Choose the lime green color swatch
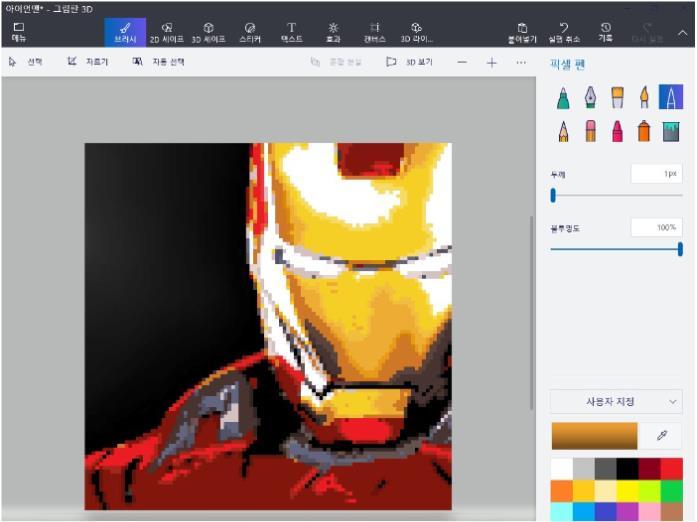Image resolution: width=697 pixels, height=522 pixels. (x=650, y=491)
